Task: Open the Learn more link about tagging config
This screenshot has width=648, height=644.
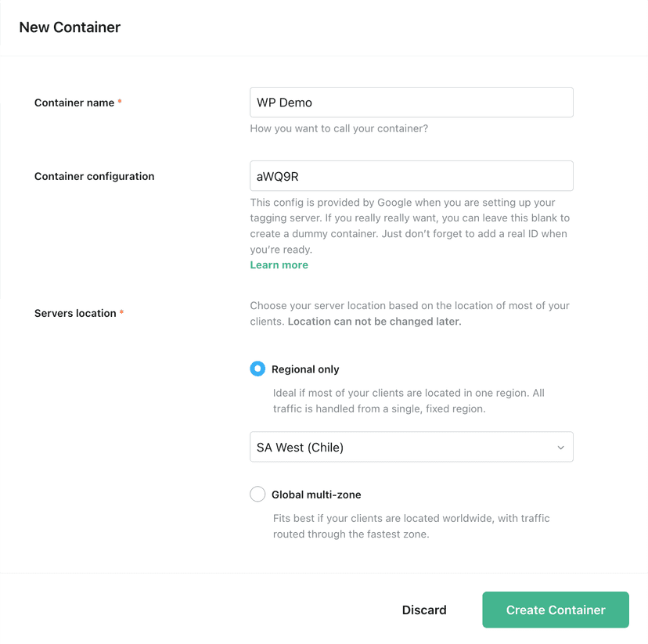Action: tap(279, 264)
